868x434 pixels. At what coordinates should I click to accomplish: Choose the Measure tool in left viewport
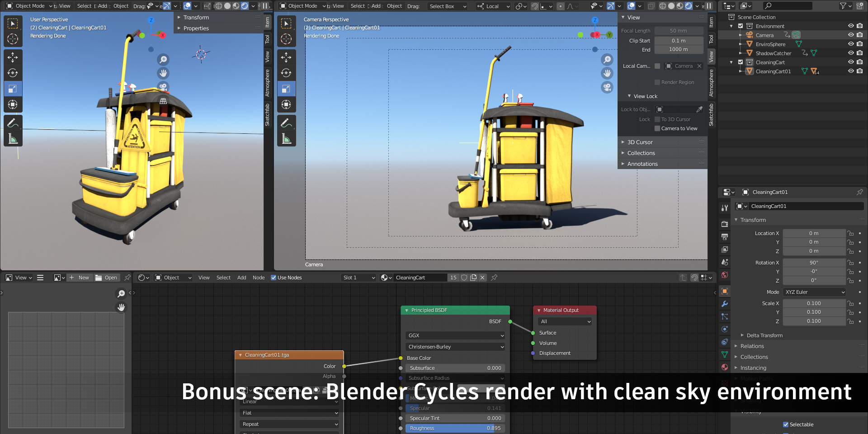click(13, 139)
